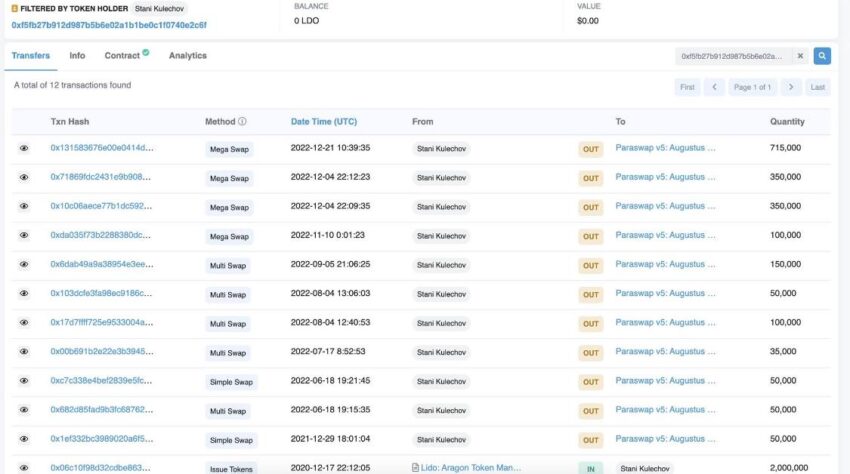Toggle eye preview for txn 0x6dab49a9a38954e3ee
Viewport: 850px width, 474px height.
pos(24,265)
